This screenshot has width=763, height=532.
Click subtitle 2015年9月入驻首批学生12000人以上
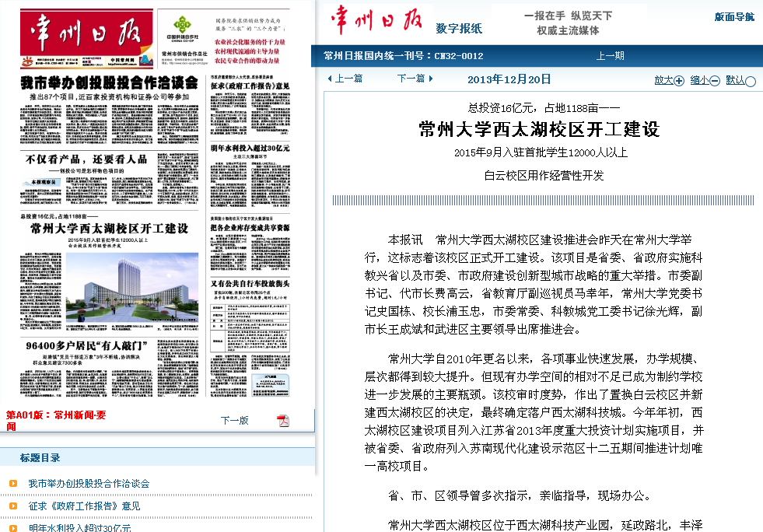click(x=541, y=152)
